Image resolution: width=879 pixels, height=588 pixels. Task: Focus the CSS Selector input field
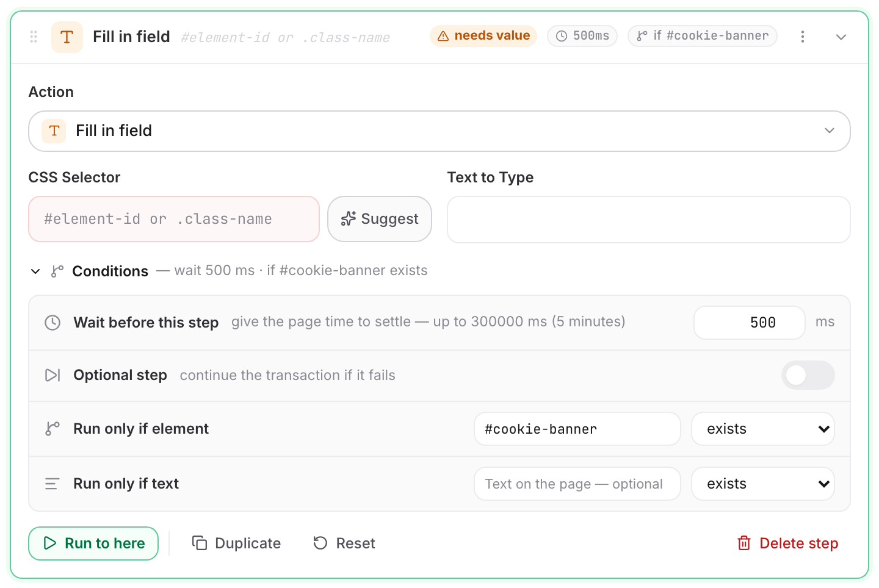click(x=174, y=219)
